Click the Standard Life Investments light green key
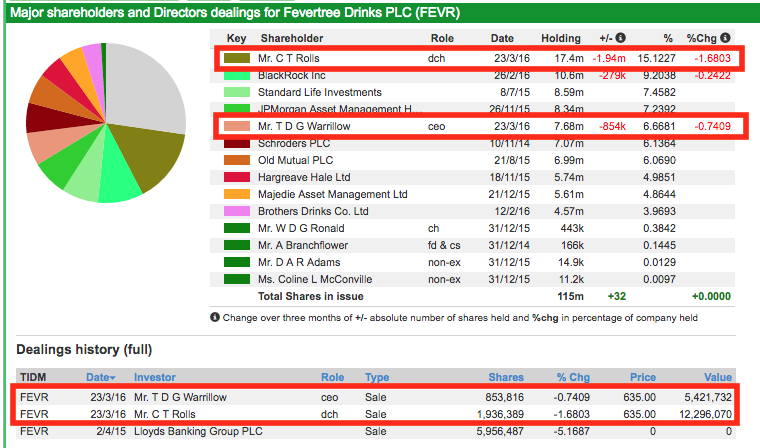The width and height of the screenshot is (760, 448). (x=237, y=92)
